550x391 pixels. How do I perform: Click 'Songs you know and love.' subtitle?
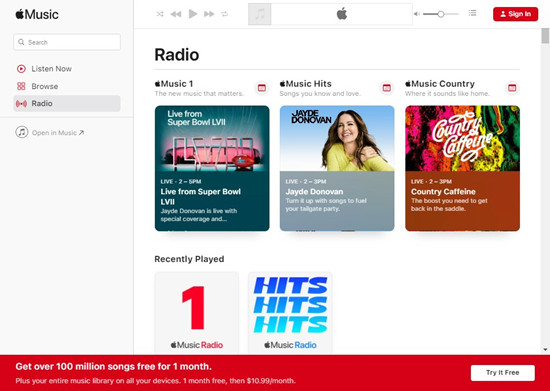pyautogui.click(x=320, y=94)
